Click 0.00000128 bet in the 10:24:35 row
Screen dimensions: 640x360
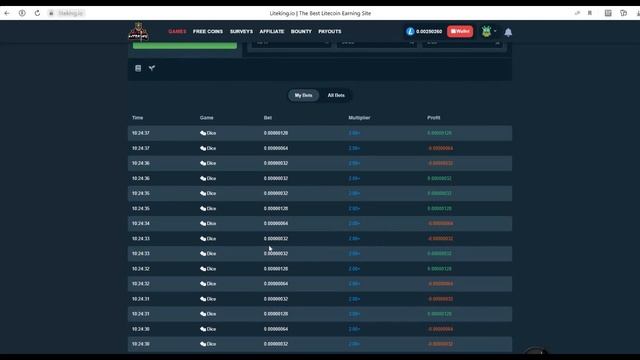click(276, 209)
